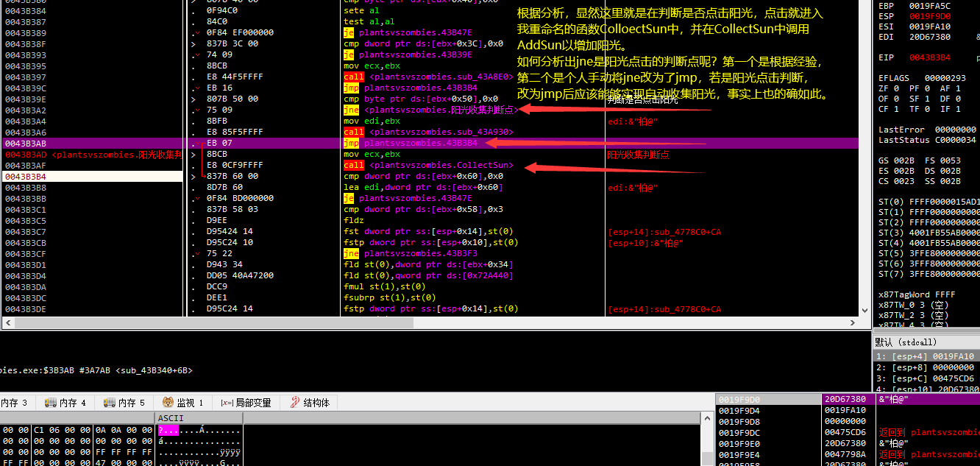Select address 0043B3B4 in the address column
Viewport: 980px width, 466px height.
coord(26,177)
